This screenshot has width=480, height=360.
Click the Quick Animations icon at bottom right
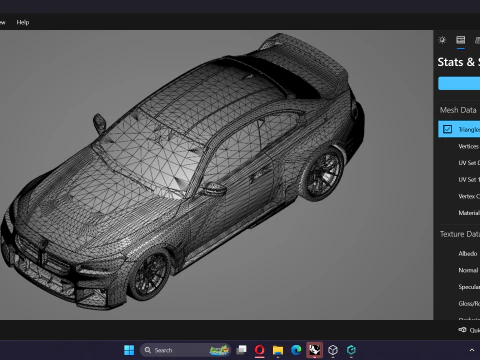point(462,330)
